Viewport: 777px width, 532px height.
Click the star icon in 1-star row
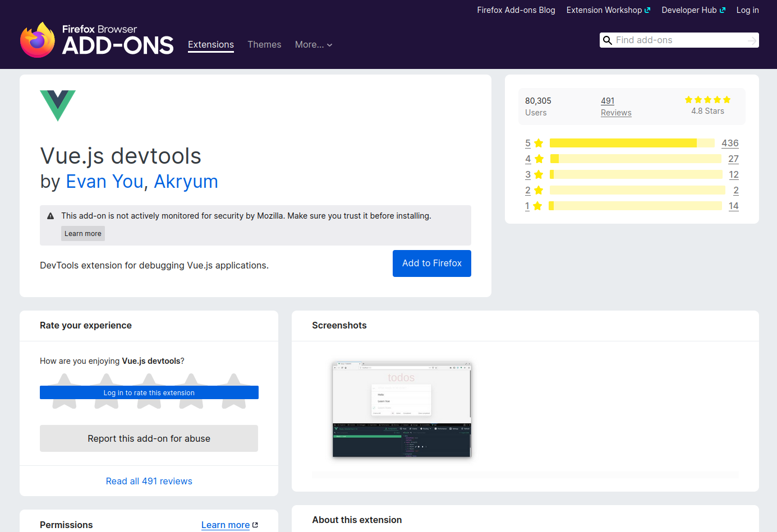pos(537,206)
